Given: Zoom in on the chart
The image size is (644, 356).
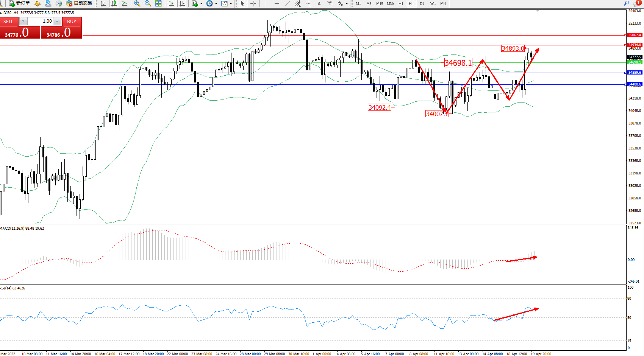Looking at the screenshot, I should click(137, 3).
